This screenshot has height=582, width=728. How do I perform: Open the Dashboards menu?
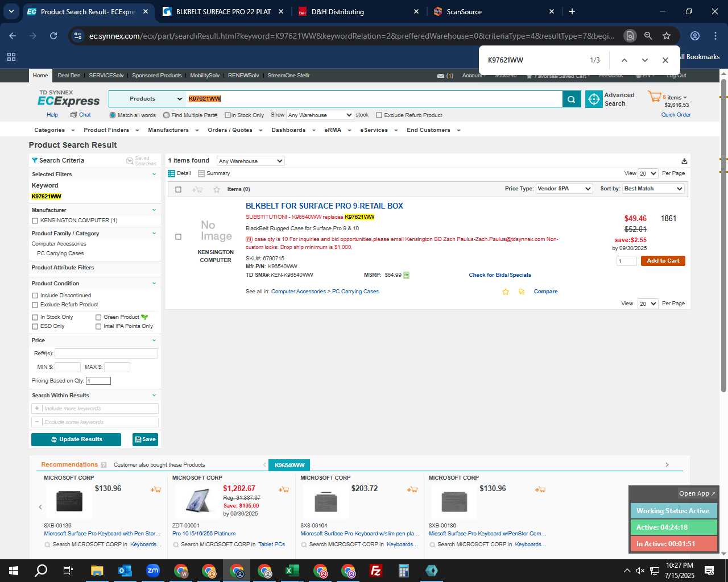pos(293,130)
